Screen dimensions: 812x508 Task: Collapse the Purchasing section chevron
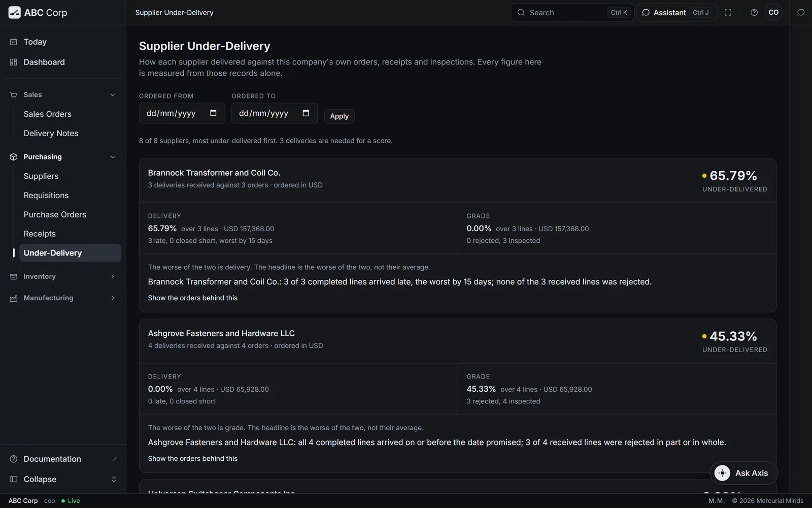(113, 157)
